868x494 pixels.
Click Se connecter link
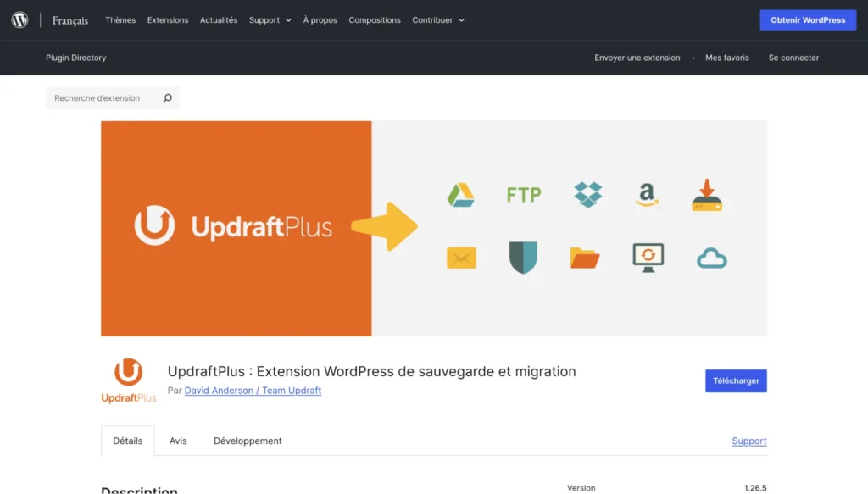(793, 58)
